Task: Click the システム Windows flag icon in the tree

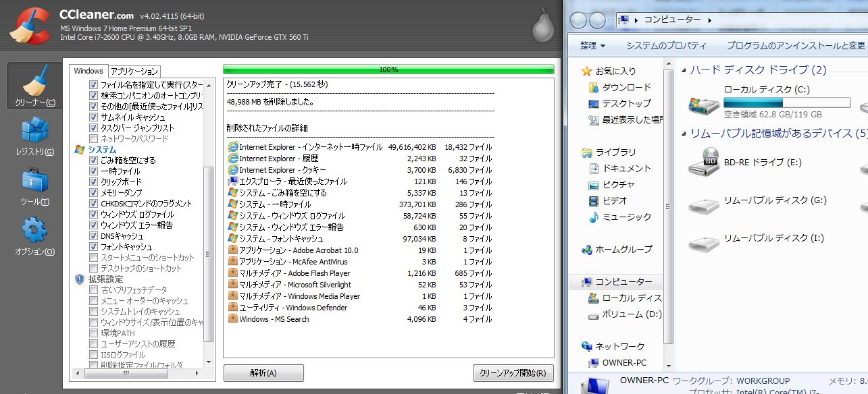Action: pyautogui.click(x=80, y=149)
